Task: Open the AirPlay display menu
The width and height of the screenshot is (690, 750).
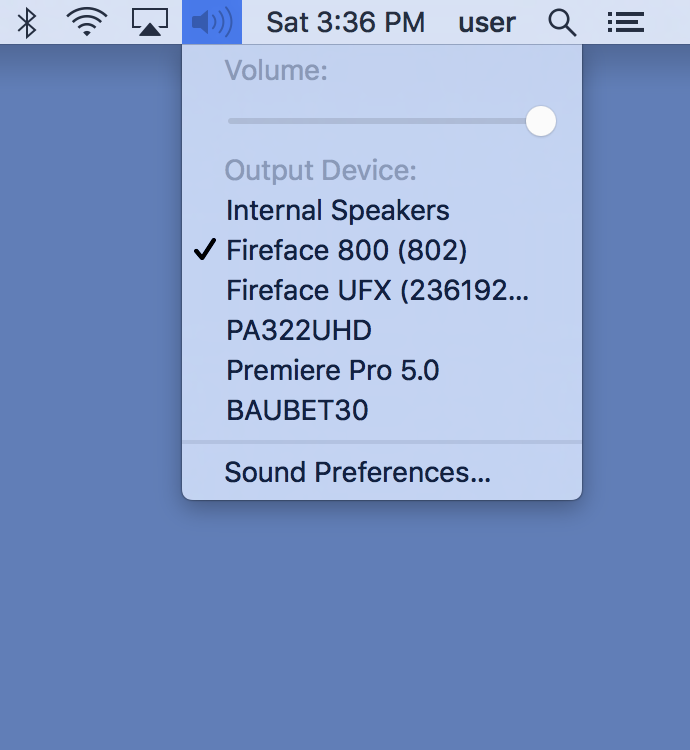Action: pos(149,22)
